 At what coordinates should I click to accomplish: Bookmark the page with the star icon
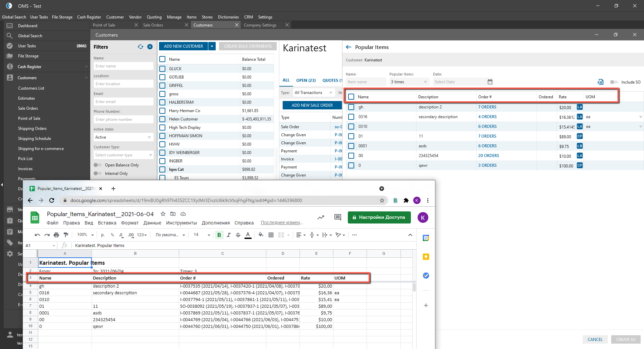tap(382, 200)
